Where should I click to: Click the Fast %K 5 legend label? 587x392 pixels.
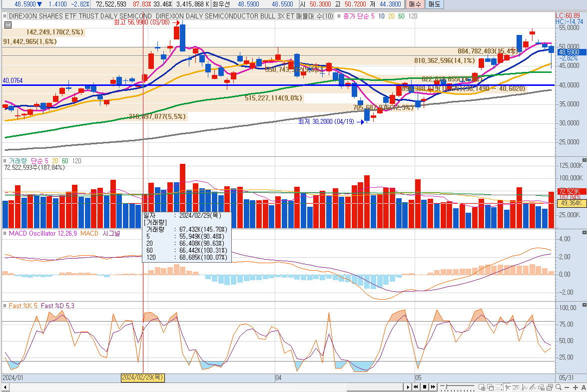tap(23, 306)
